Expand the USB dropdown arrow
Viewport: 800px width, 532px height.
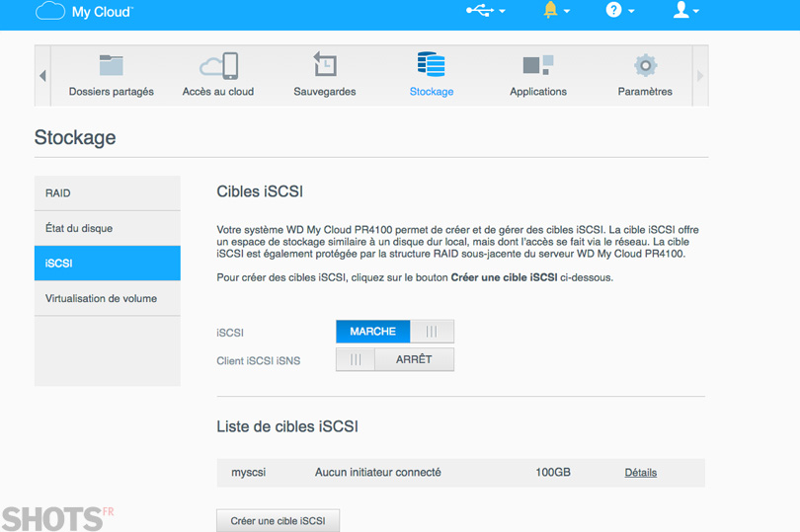click(502, 11)
